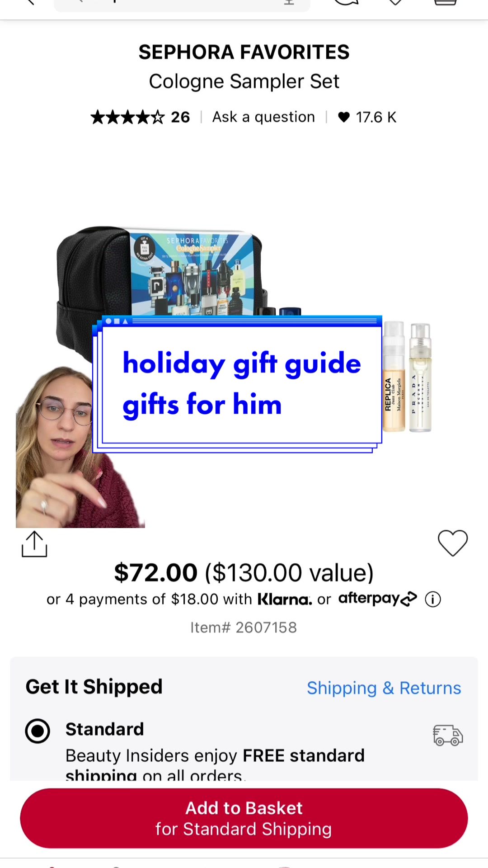488x868 pixels.
Task: Open the Shipping & Returns link
Action: (384, 688)
